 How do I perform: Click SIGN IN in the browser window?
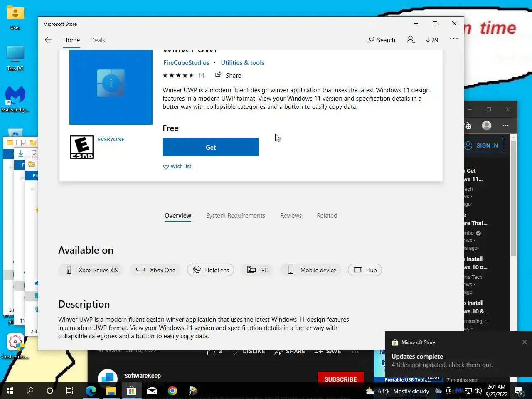(483, 145)
